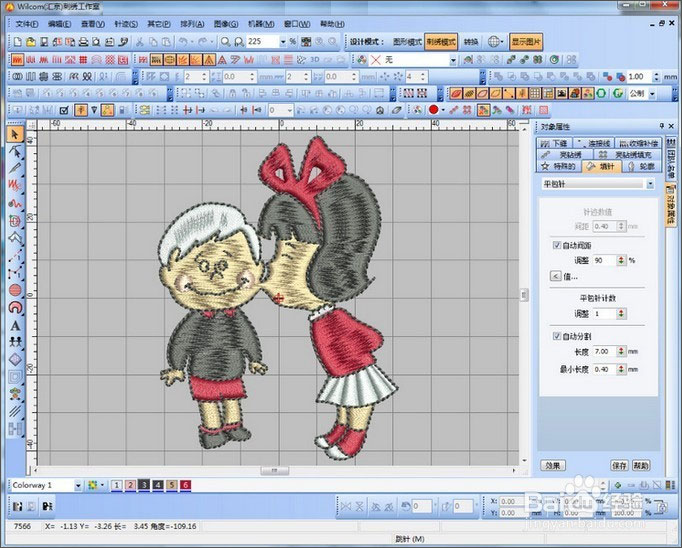The width and height of the screenshot is (682, 548).
Task: Open the Colorway 1 dropdown
Action: pos(78,485)
